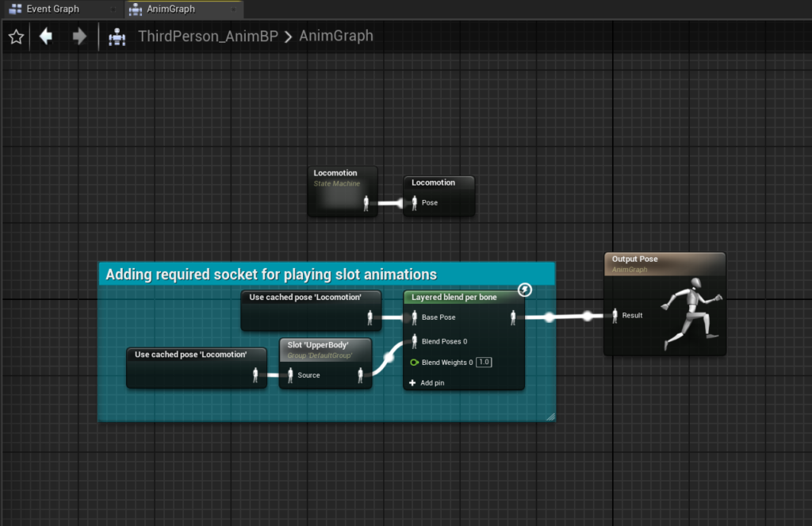
Task: Click the favorite star icon in the toolbar
Action: pyautogui.click(x=16, y=36)
